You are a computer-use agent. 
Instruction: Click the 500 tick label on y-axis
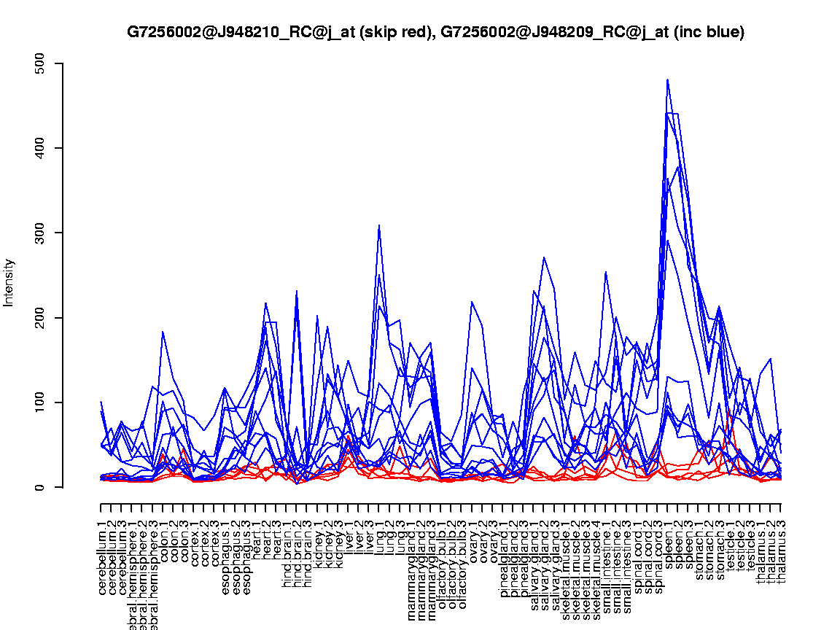[x=41, y=63]
